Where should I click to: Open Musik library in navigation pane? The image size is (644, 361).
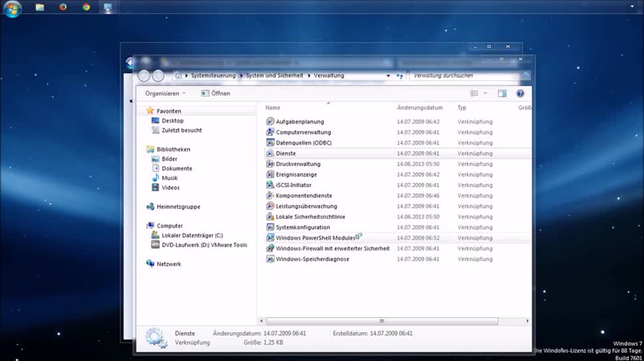(x=169, y=179)
